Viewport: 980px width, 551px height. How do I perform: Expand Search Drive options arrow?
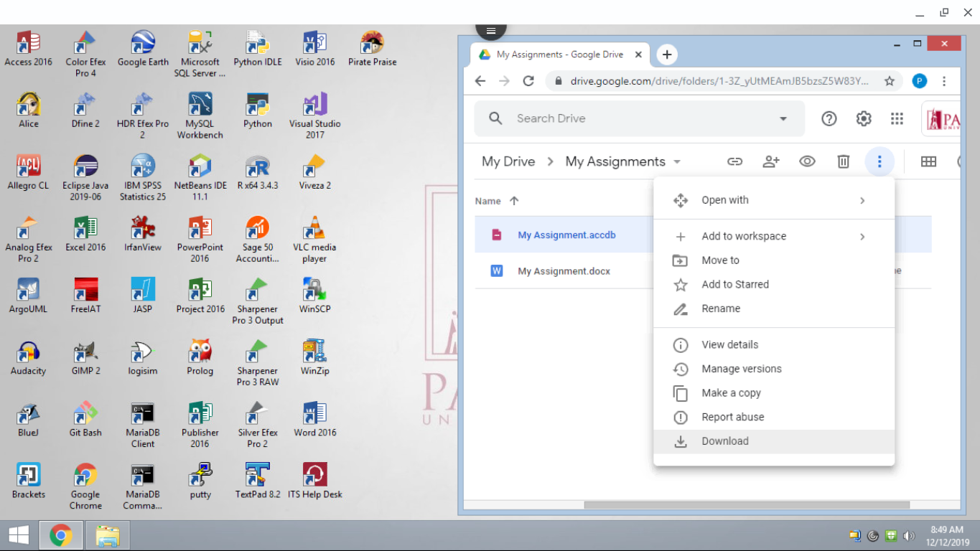point(783,118)
